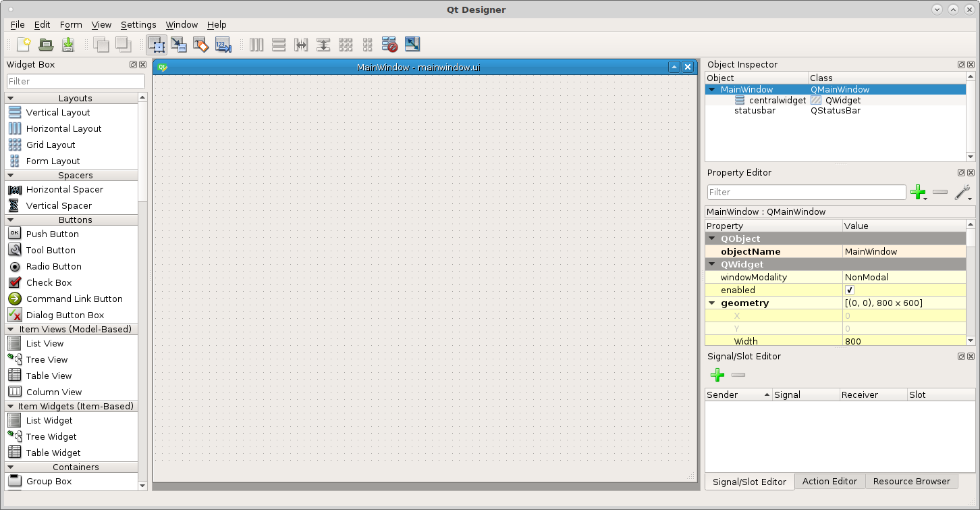Select Table Widget item
This screenshot has width=980, height=510.
71,453
